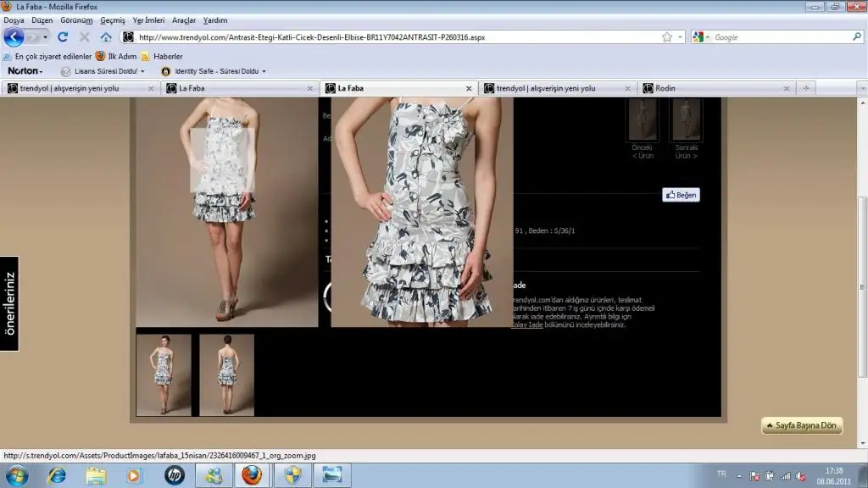The height and width of the screenshot is (488, 868).
Task: Expand the Norton toolbar dropdown
Action: coord(25,71)
